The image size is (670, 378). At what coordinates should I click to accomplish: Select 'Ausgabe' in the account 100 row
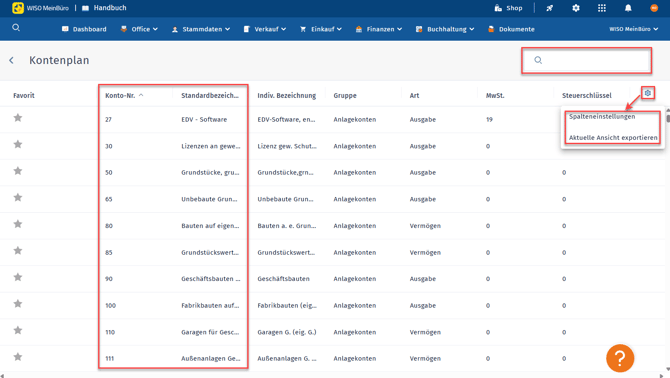(x=423, y=305)
